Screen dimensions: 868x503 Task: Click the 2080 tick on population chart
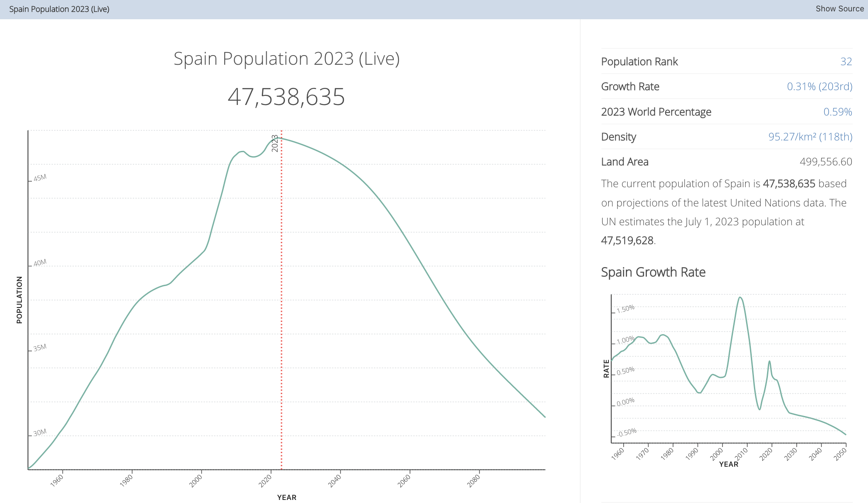click(x=474, y=480)
